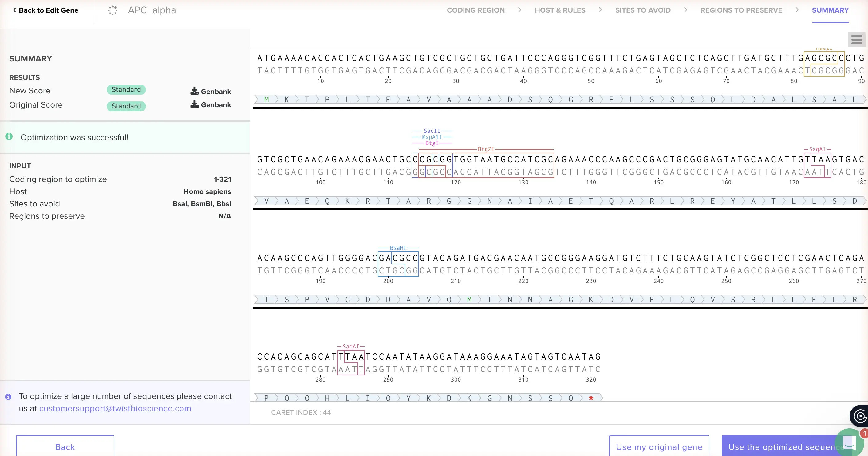Open the hamburger menu in sequence viewer

857,40
